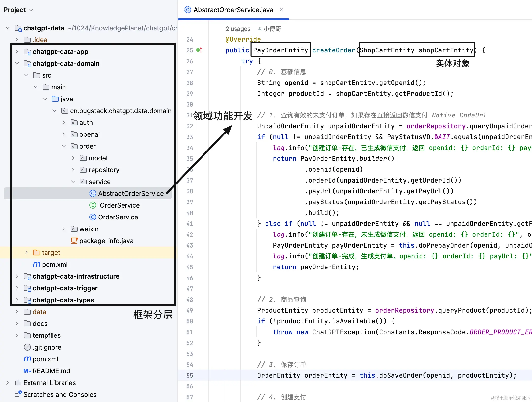The image size is (532, 402).
Task: Collapse the cn.bugstack.chatgpt.data.domain package
Action: pos(54,111)
